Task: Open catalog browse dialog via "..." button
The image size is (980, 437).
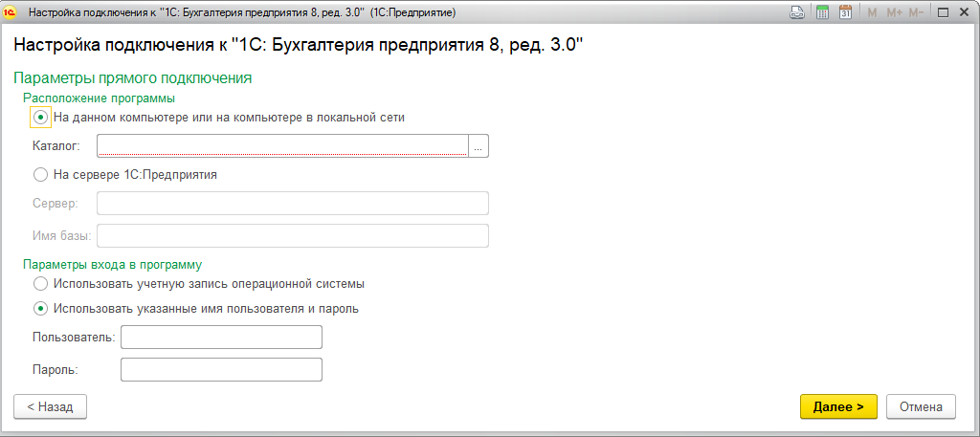Action: pyautogui.click(x=479, y=145)
